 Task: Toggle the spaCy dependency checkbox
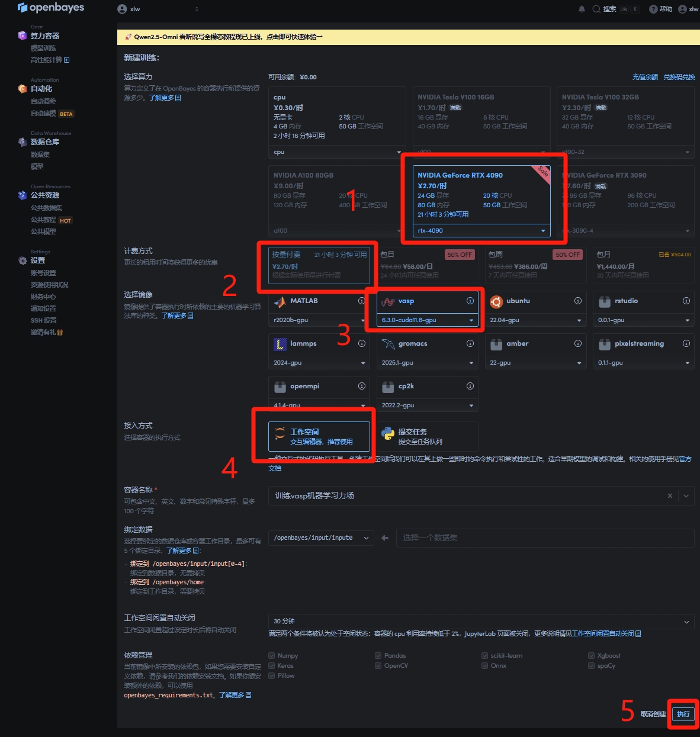(591, 666)
